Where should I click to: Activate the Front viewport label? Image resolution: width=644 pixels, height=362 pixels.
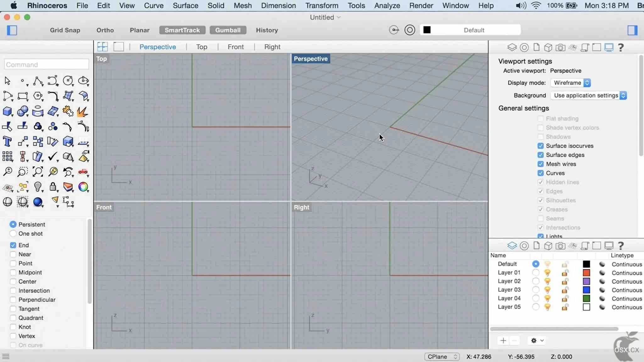(x=104, y=207)
